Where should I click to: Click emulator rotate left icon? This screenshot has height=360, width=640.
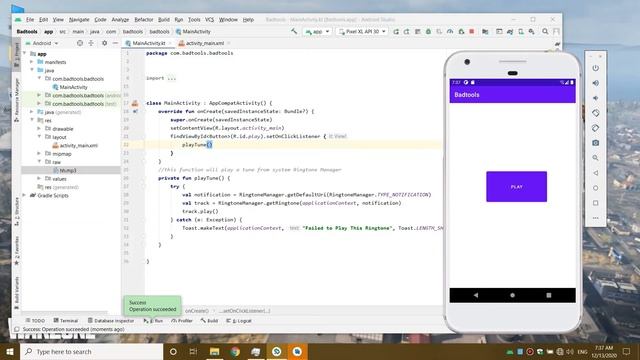click(596, 113)
